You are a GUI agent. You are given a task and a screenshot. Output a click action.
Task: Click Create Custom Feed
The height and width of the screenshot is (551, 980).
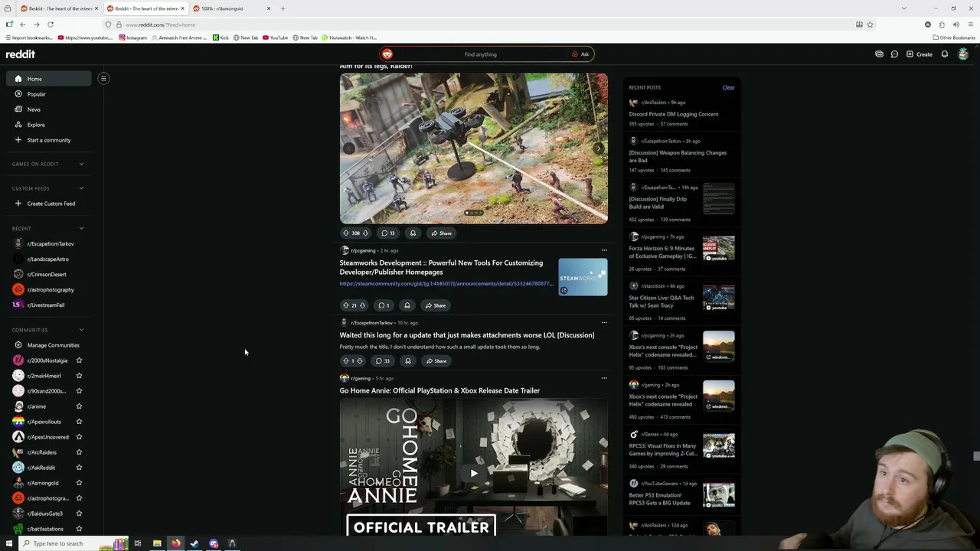pos(51,204)
